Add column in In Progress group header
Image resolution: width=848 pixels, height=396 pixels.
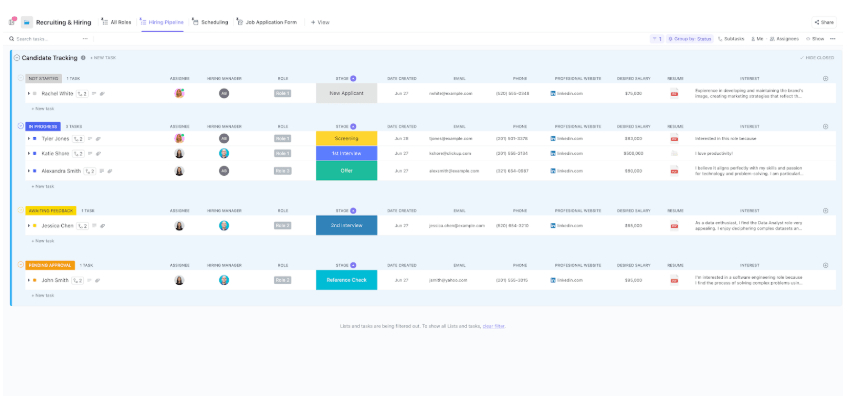[825, 127]
